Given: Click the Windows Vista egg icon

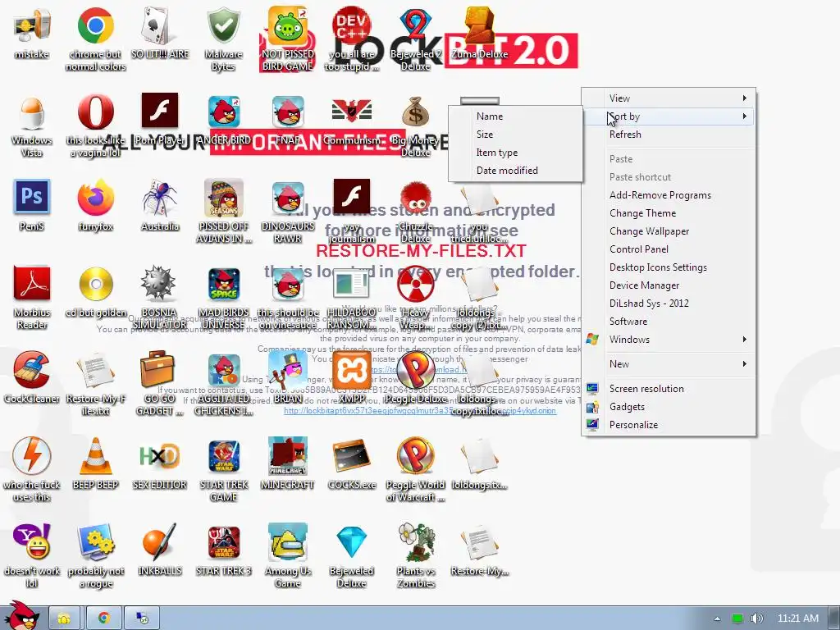Looking at the screenshot, I should [32, 126].
